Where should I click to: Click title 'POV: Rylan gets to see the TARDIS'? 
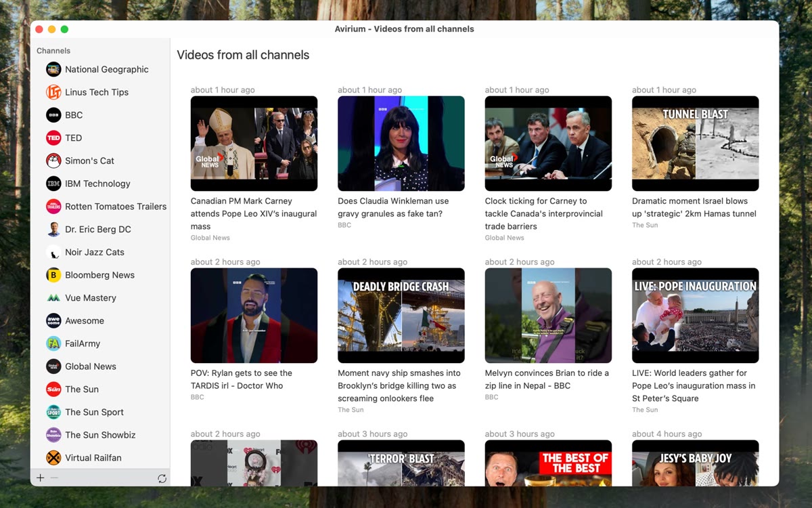click(x=242, y=379)
